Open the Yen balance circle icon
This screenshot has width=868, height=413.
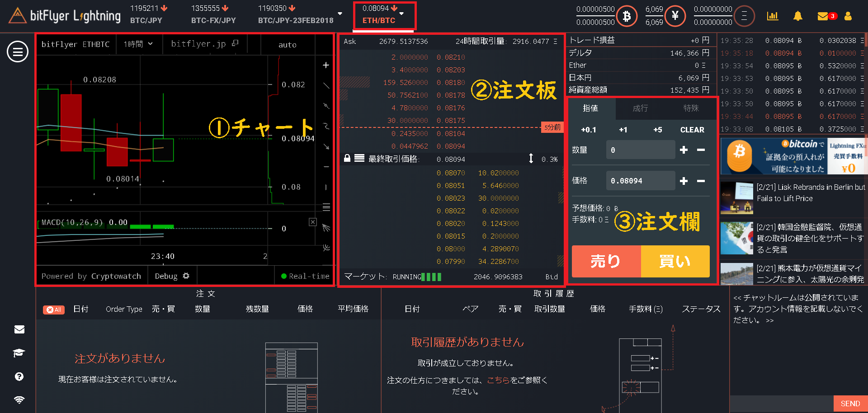(675, 16)
